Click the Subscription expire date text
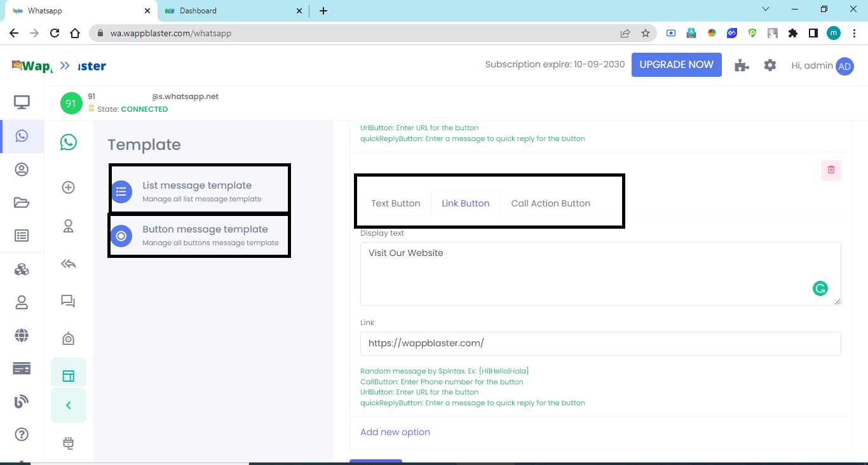 [x=555, y=64]
